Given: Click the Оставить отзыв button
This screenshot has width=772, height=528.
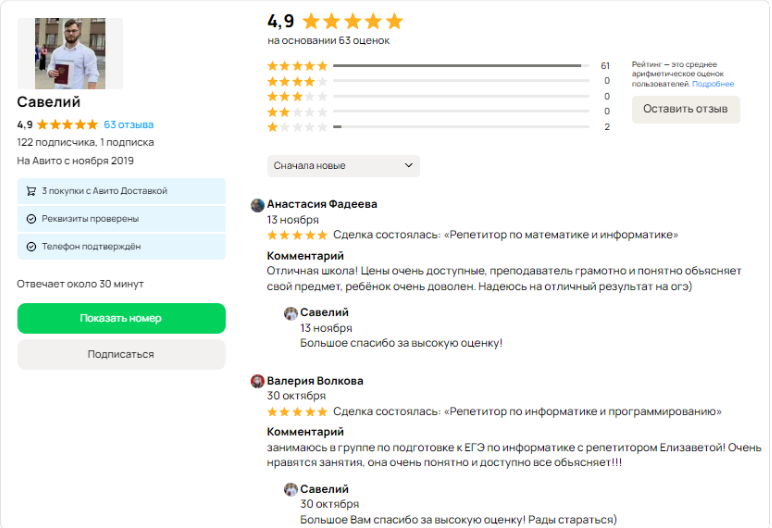Looking at the screenshot, I should 685,109.
